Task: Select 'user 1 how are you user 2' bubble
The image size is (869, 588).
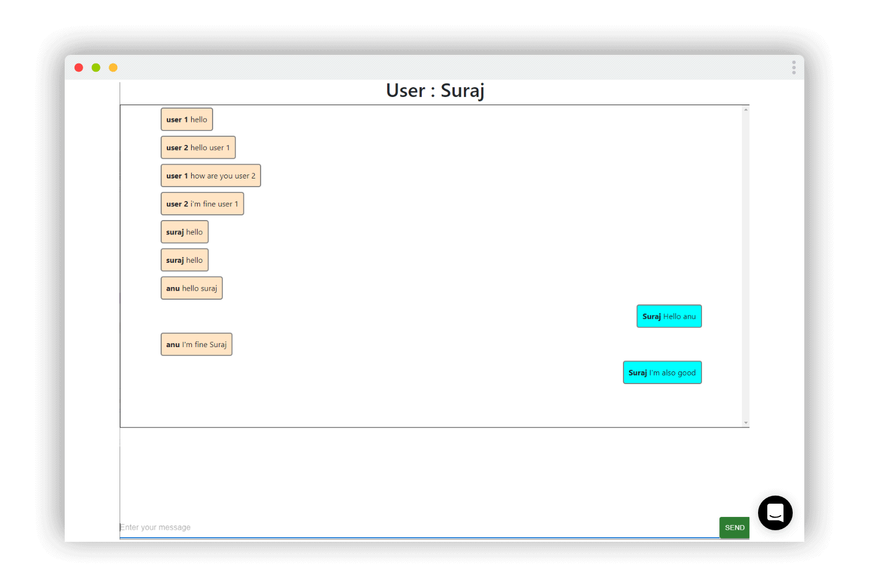Action: [x=210, y=176]
